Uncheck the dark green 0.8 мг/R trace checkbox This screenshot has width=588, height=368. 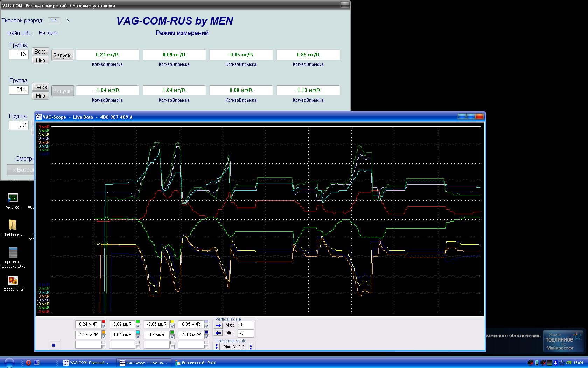(x=172, y=336)
